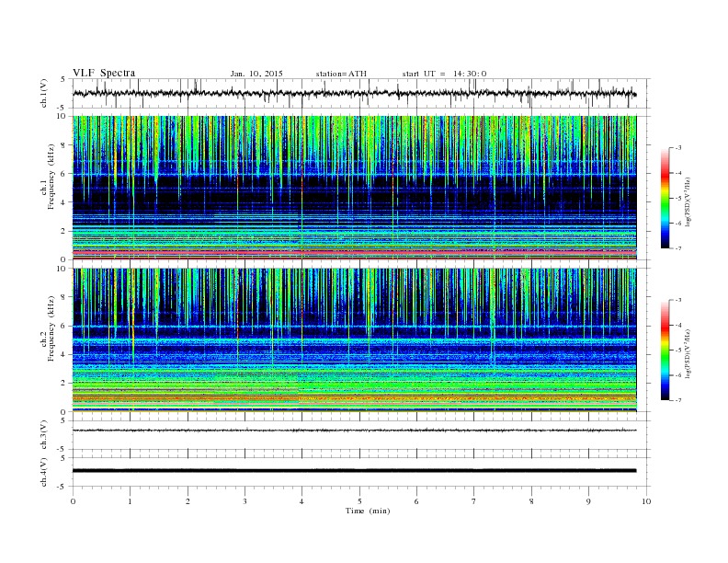Screen dimensions: 728x563
Task: Click the "0" time axis tick label
Action: coord(73,501)
